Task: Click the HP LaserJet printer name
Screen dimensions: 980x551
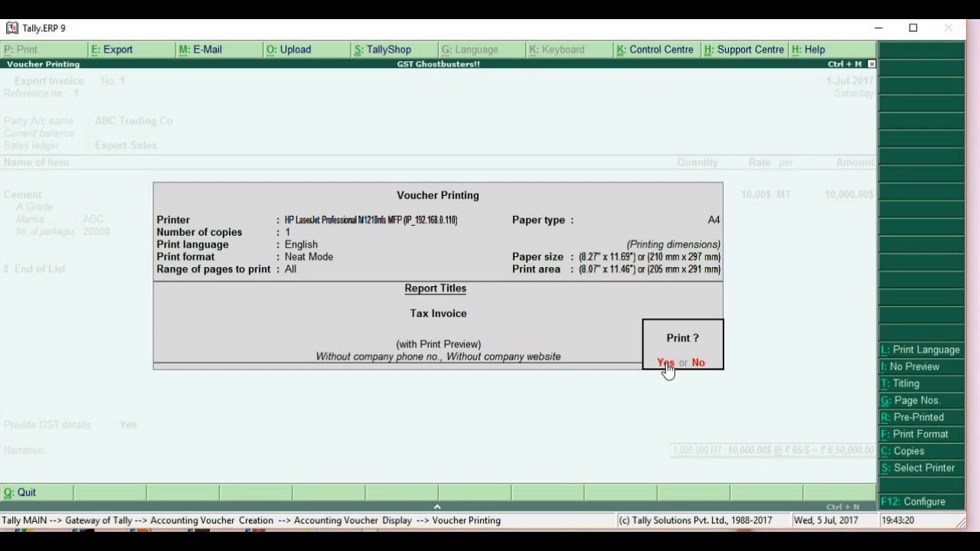Action: pyautogui.click(x=371, y=220)
